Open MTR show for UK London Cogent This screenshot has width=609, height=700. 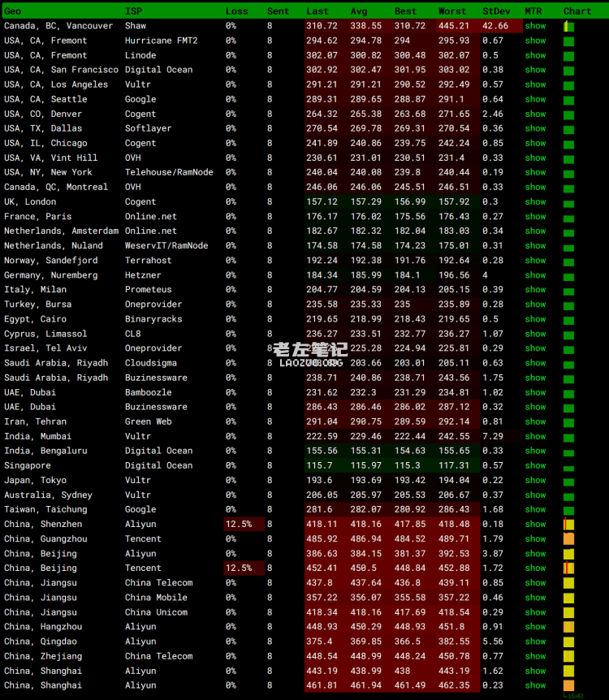(535, 201)
